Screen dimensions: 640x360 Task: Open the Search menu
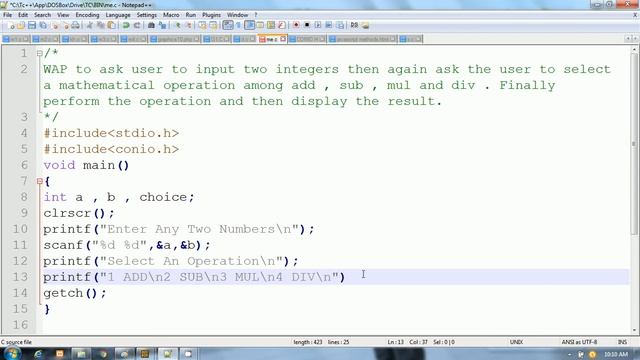(x=42, y=15)
